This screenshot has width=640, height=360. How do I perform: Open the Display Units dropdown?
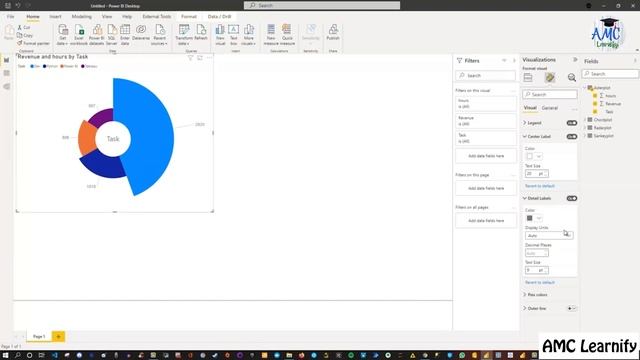[x=549, y=236]
